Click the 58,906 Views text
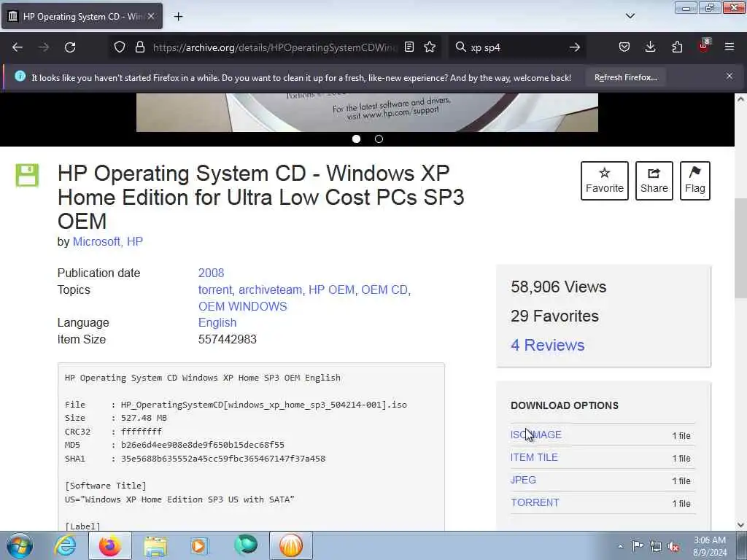Image resolution: width=747 pixels, height=560 pixels. (558, 287)
